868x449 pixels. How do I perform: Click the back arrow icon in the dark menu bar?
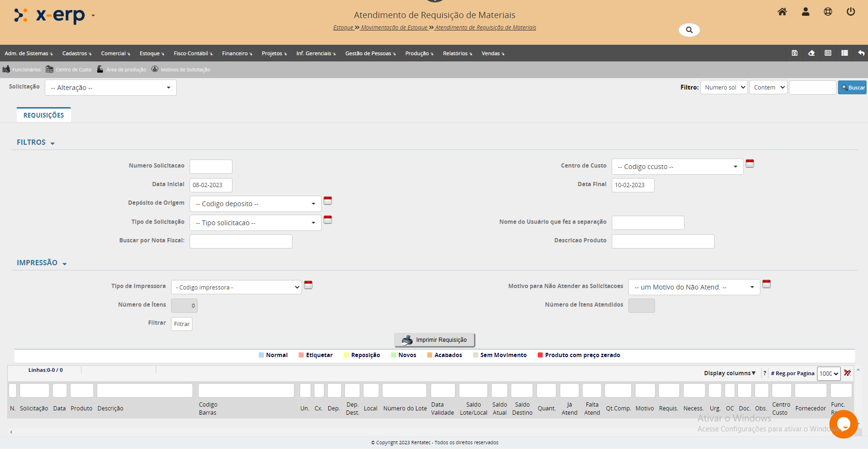pos(861,53)
